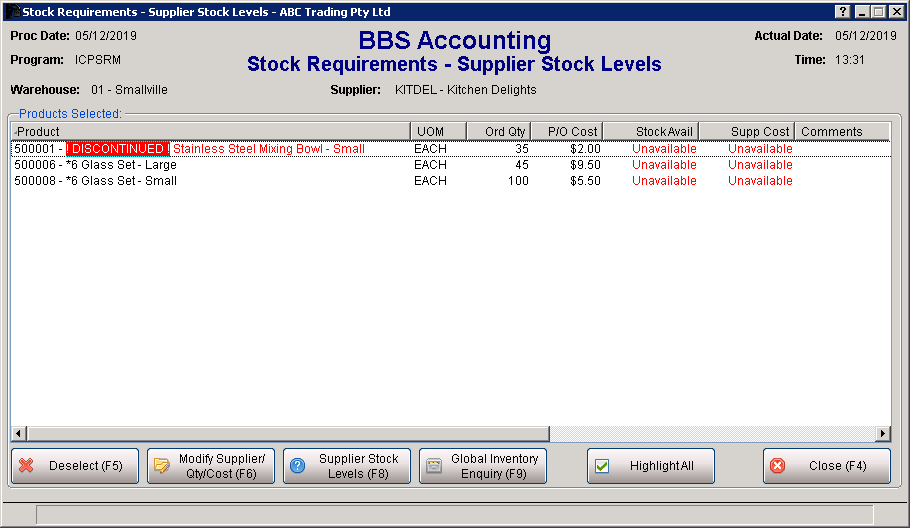This screenshot has width=910, height=528.
Task: Click the Global Inventory Enquiry icon
Action: coord(434,466)
